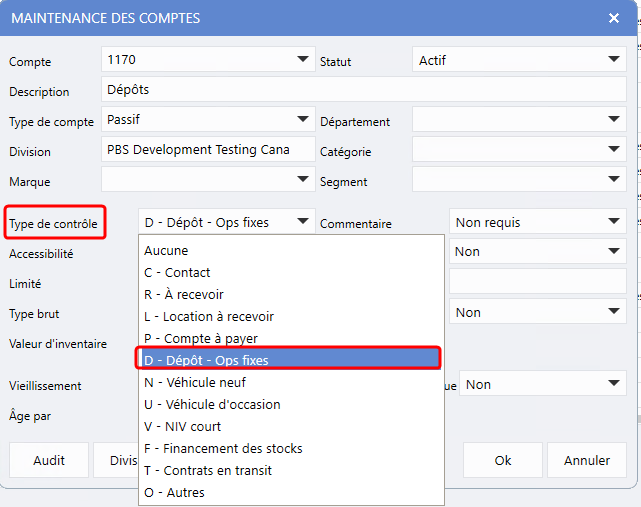Open the Type de compte dropdown
This screenshot has width=641, height=507.
[x=303, y=119]
